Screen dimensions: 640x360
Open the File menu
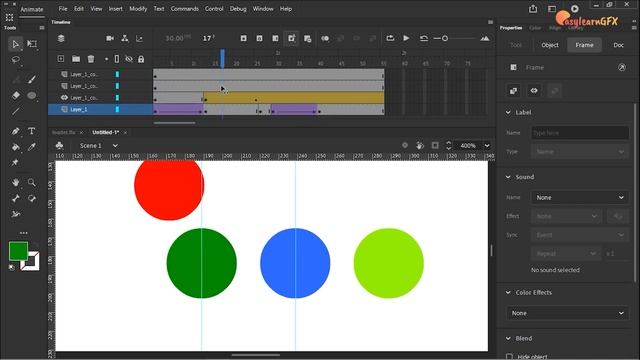point(63,9)
